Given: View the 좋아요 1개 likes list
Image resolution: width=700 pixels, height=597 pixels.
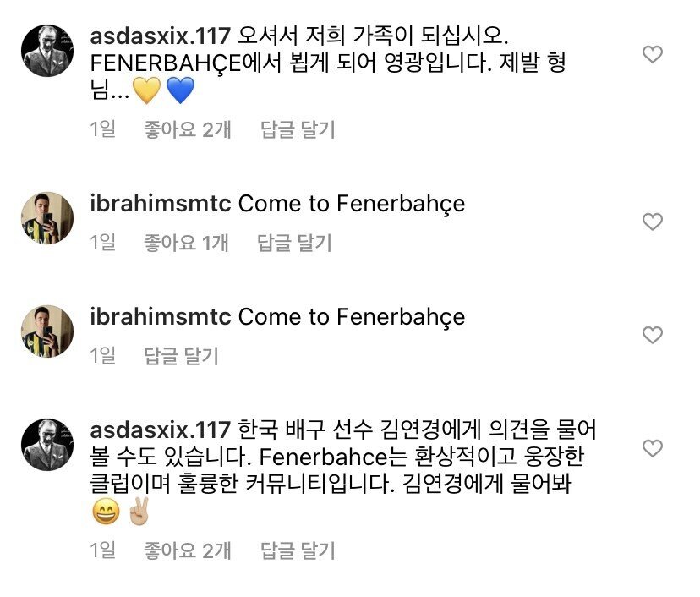Looking at the screenshot, I should 187,243.
